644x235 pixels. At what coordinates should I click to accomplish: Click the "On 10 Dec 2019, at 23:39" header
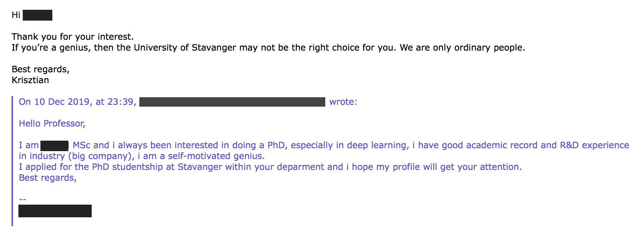click(77, 102)
